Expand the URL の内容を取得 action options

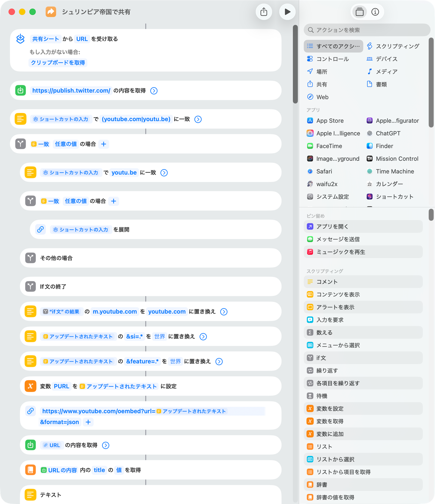[x=106, y=445]
